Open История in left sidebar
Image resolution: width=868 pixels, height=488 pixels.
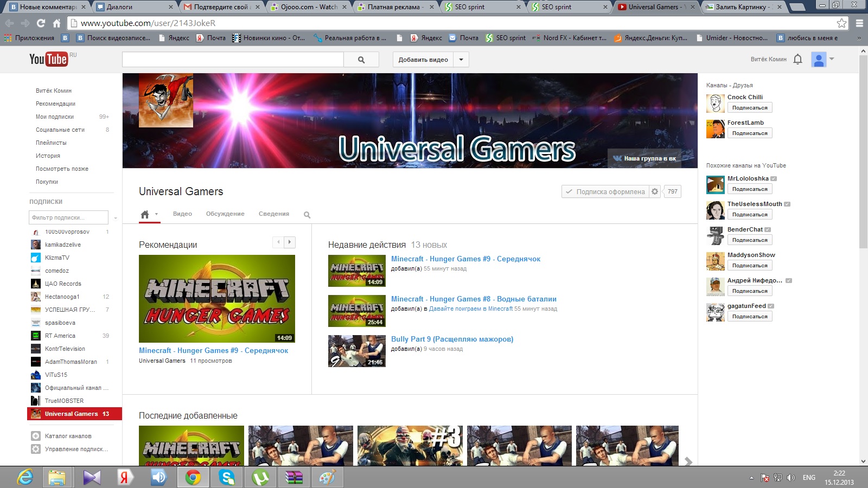[x=48, y=156]
